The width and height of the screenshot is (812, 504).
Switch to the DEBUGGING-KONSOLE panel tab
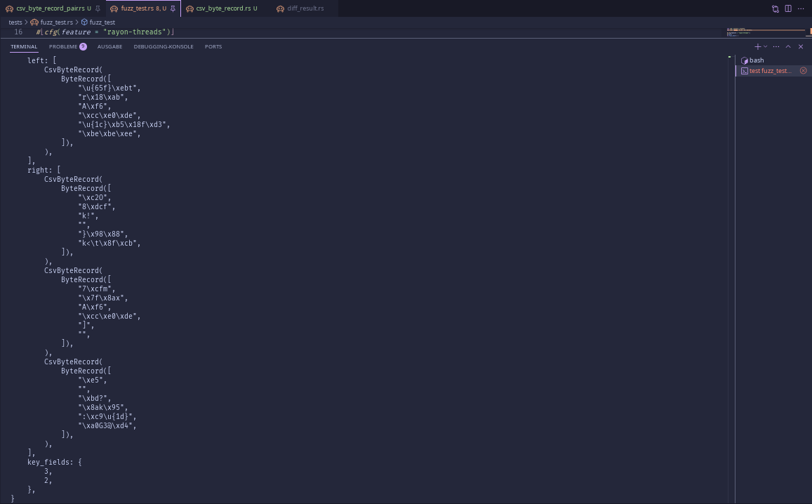[164, 46]
